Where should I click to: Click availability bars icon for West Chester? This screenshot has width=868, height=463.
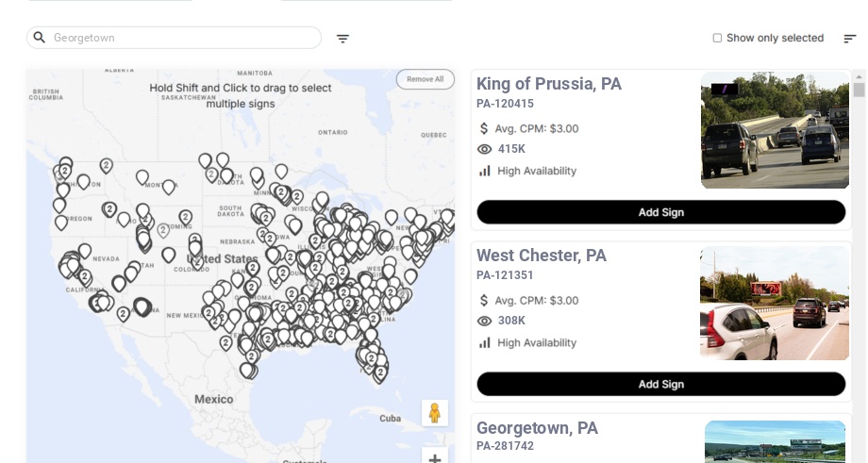tap(485, 343)
